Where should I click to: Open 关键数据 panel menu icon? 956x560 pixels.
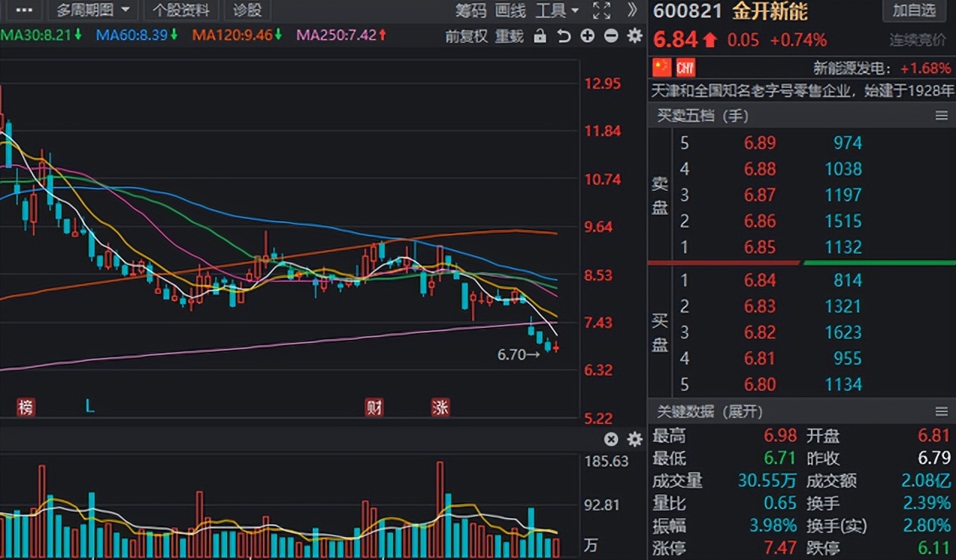(x=941, y=411)
